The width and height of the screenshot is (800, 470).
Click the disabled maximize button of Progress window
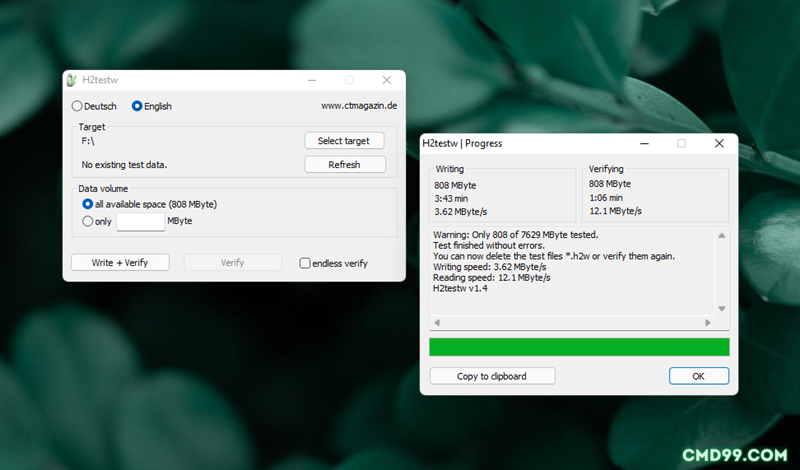(x=681, y=143)
